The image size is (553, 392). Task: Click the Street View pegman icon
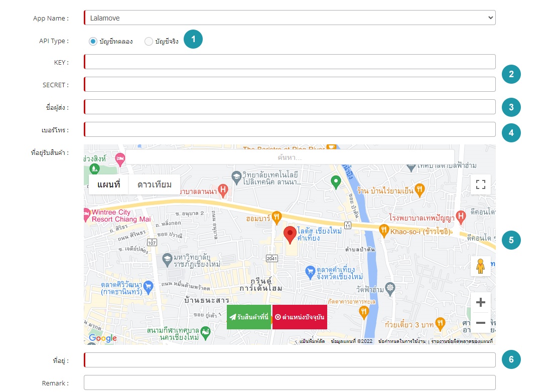(x=480, y=266)
